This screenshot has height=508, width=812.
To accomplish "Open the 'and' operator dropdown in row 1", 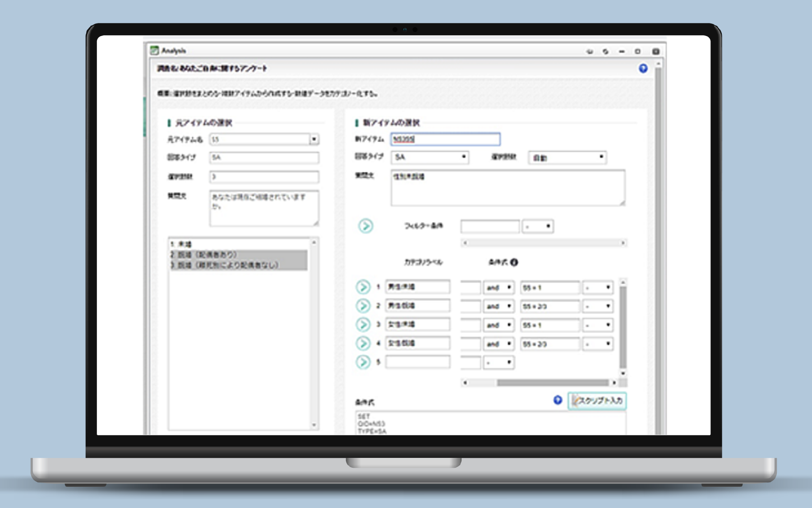I will coord(509,288).
